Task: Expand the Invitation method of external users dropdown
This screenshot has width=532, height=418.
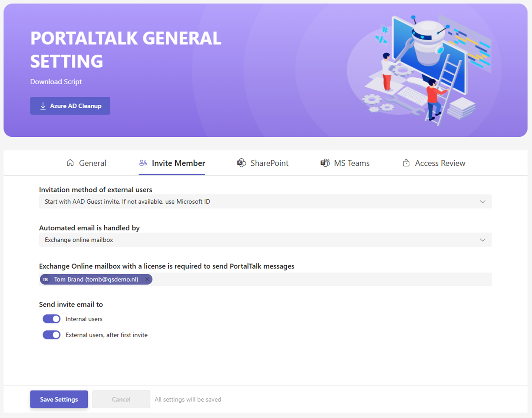Action: [265, 202]
